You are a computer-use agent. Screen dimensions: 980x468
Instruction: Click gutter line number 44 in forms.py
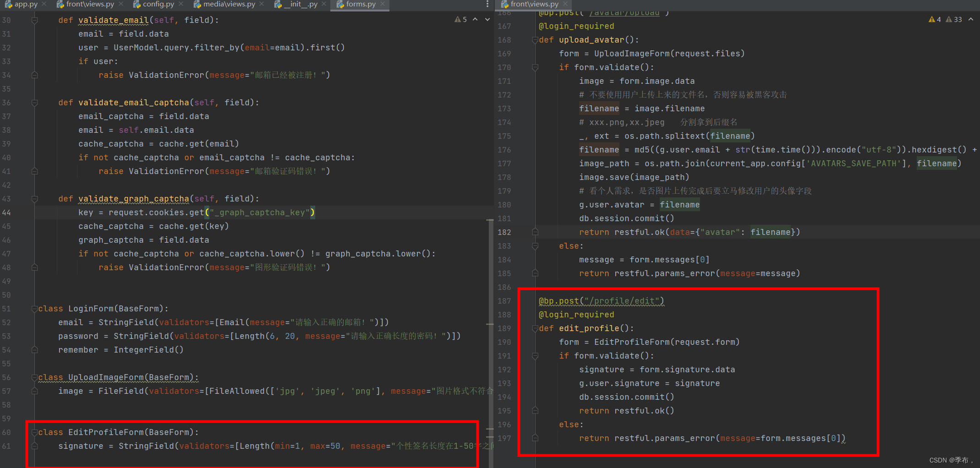click(6, 212)
